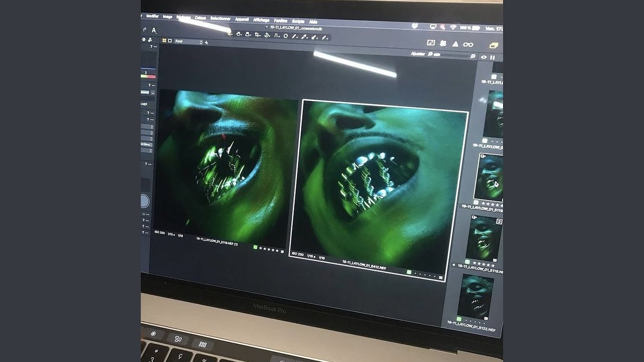Image resolution: width=644 pixels, height=362 pixels.
Task: Set star rating under left viewer image
Action: pyautogui.click(x=269, y=249)
